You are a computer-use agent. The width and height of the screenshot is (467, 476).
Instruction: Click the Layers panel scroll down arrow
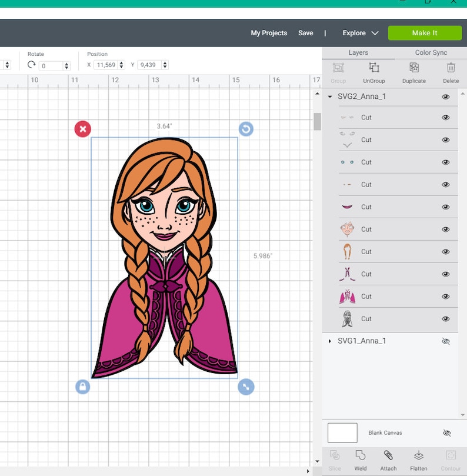pyautogui.click(x=463, y=415)
